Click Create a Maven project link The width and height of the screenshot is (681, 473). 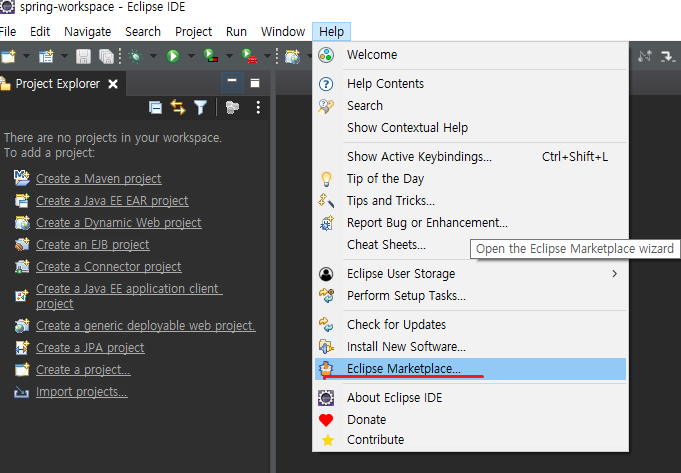[99, 179]
